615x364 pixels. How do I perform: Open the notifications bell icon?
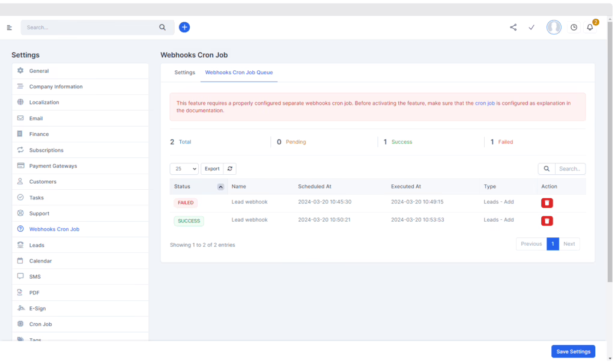point(590,27)
